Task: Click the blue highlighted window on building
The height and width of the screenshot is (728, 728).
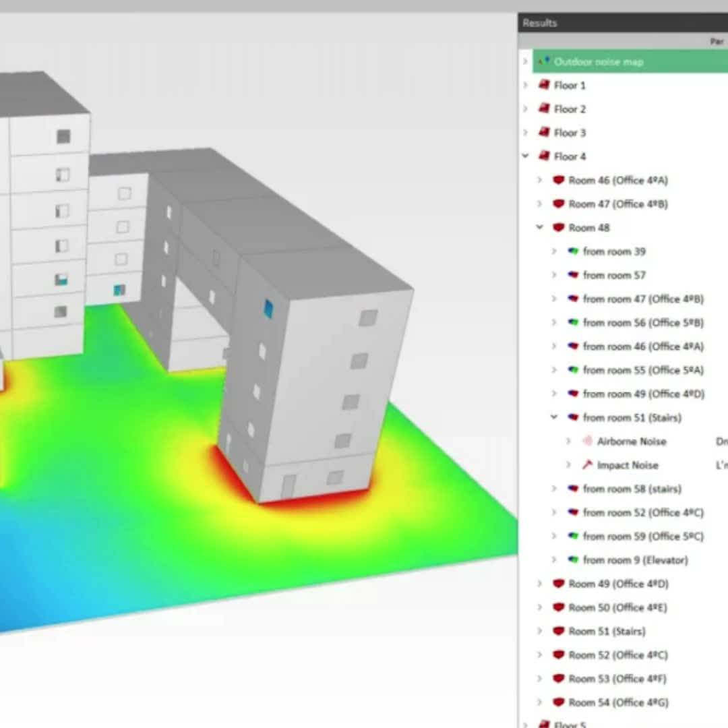Action: tap(268, 309)
